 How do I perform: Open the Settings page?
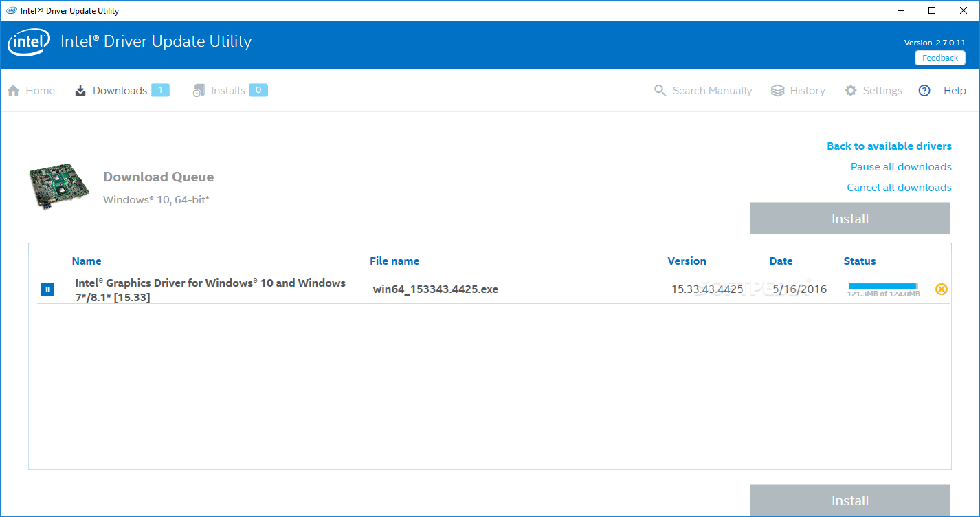click(882, 91)
